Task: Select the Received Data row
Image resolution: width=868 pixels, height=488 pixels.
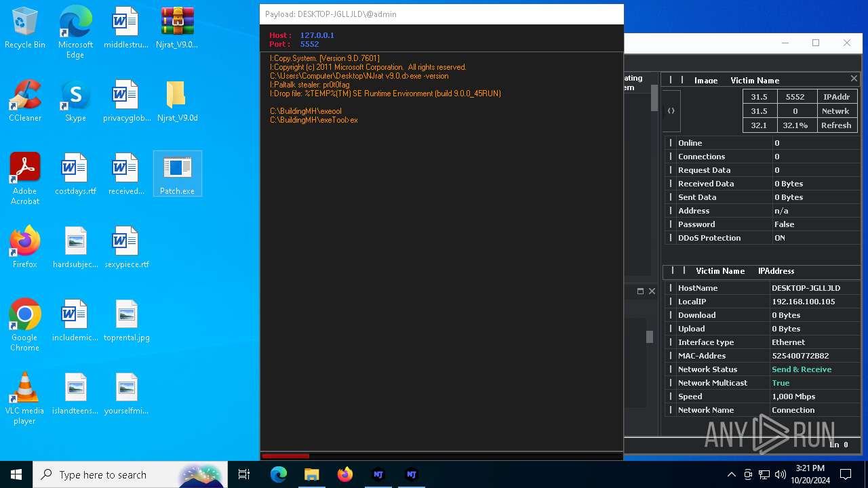Action: pos(762,184)
